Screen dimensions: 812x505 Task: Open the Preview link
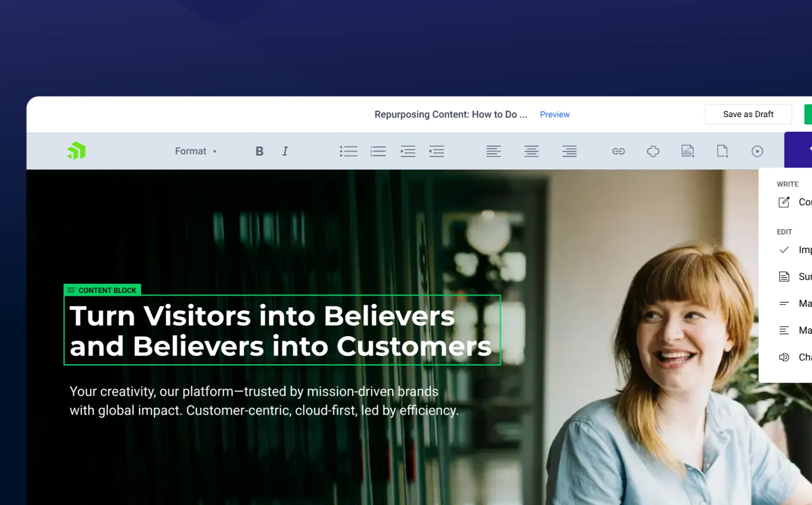(555, 114)
